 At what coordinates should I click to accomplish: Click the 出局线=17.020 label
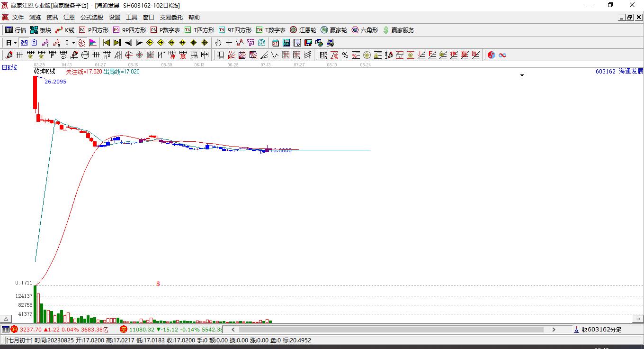tap(122, 72)
